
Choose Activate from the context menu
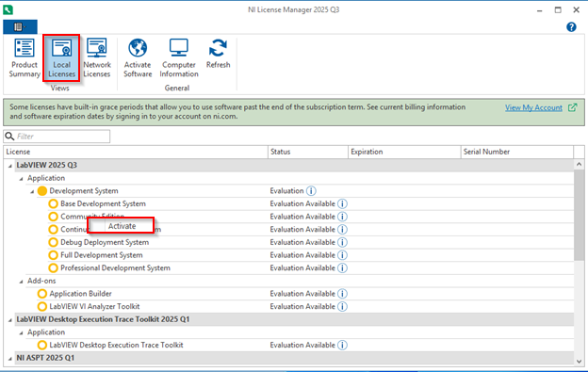coord(121,226)
